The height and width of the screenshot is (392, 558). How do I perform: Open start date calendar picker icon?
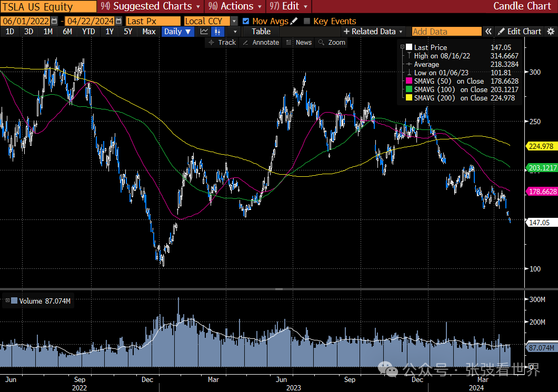54,21
